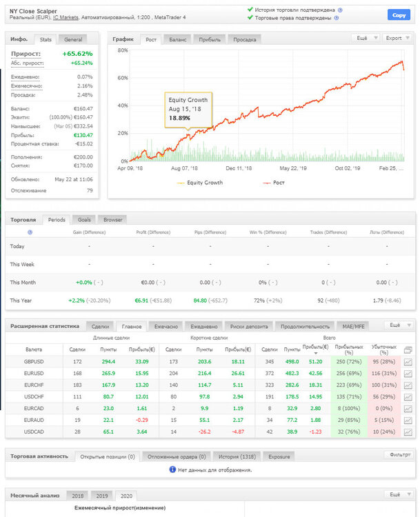Open the IC Markets broker link

(66, 17)
